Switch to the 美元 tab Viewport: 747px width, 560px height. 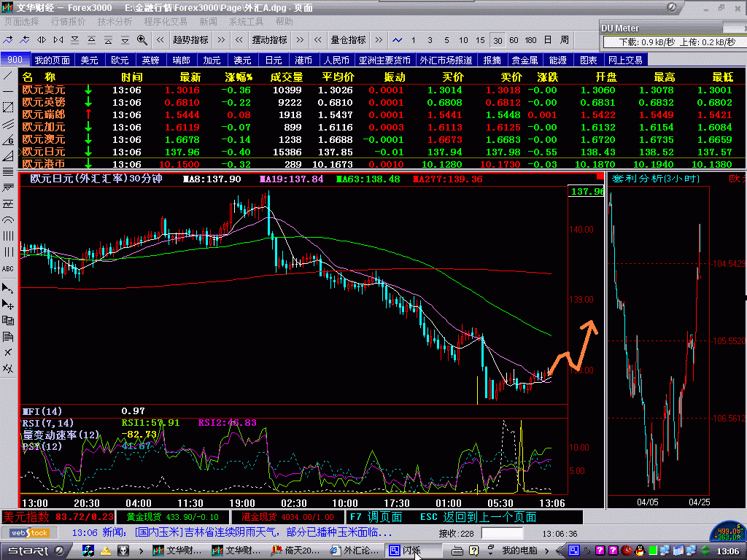89,60
